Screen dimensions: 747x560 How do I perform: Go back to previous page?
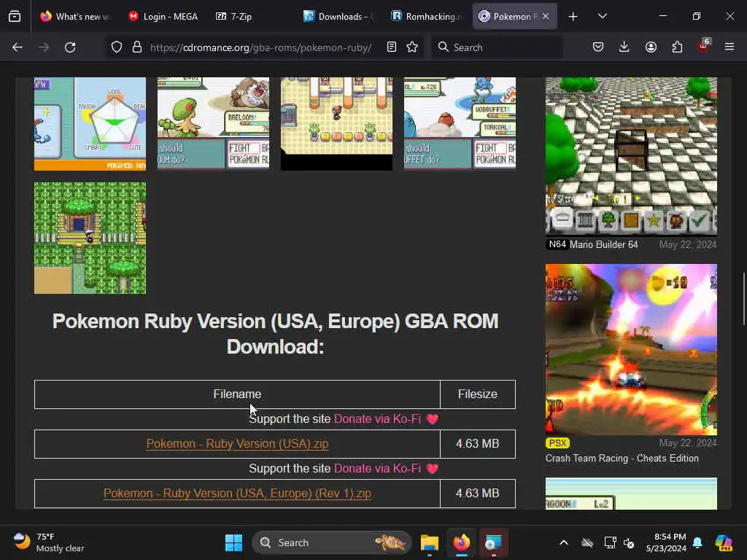point(18,47)
